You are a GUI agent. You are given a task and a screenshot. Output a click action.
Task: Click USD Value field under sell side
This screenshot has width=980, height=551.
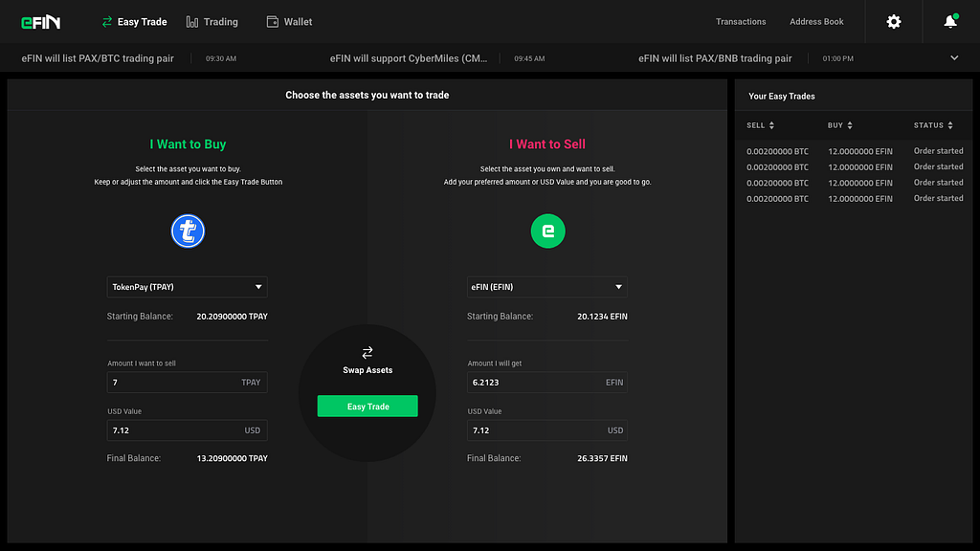(546, 430)
